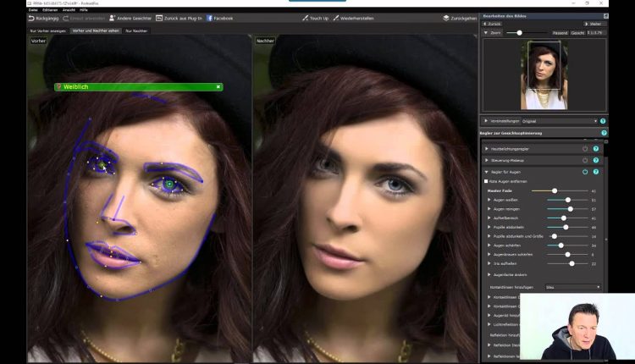Expand Iris aufhellen options

click(489, 263)
